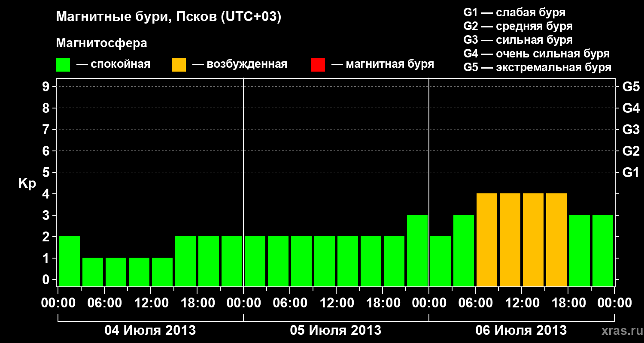Click the 'G1 — слабая буря' legend line
This screenshot has height=343, width=644.
514,12
